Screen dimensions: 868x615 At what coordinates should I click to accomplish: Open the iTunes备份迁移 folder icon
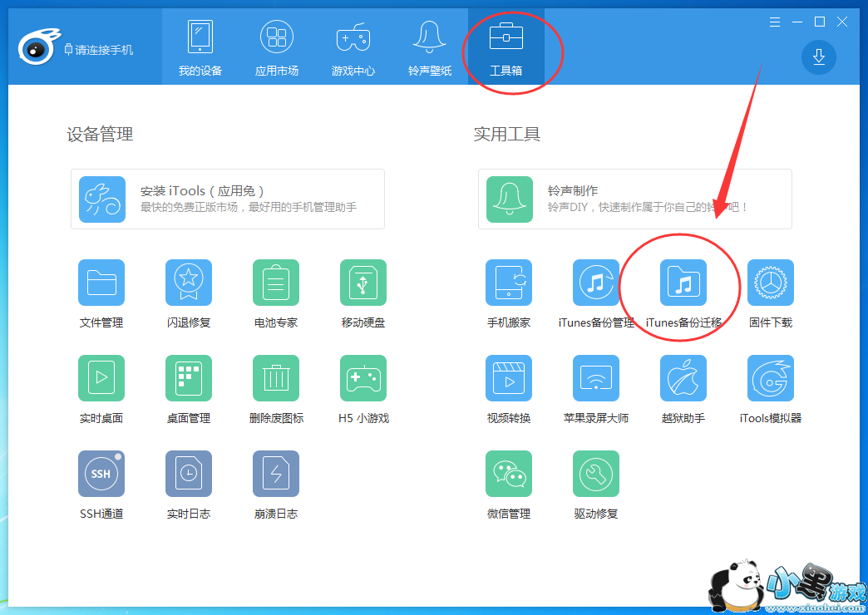(x=683, y=283)
